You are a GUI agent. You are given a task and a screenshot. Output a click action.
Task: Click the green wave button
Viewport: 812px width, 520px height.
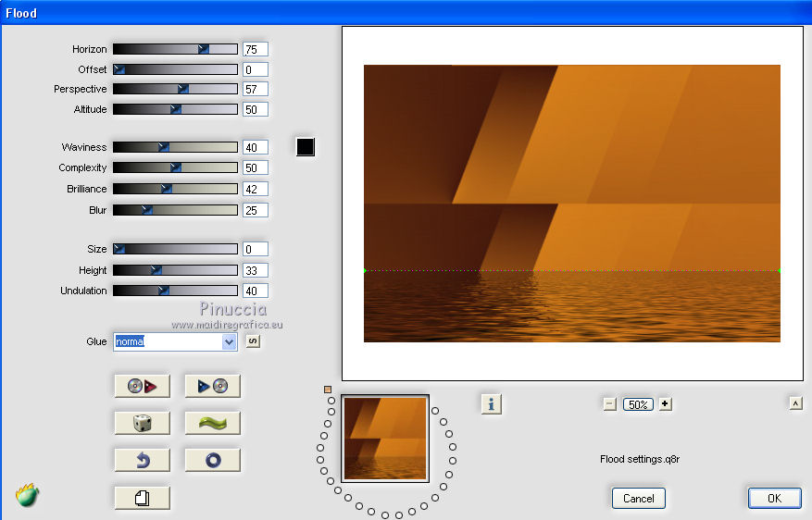point(213,423)
